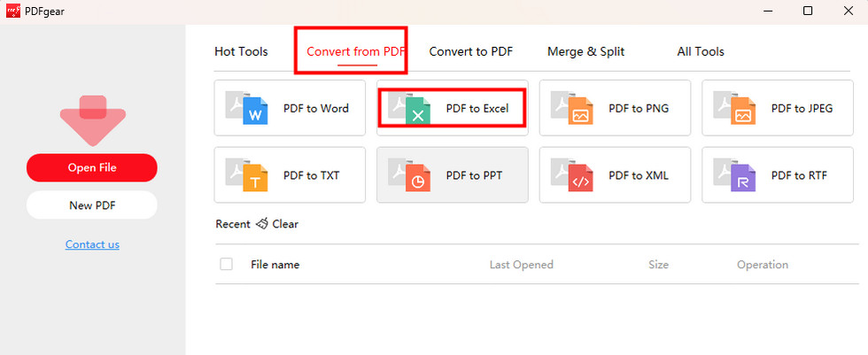
Task: Click the large red download arrow
Action: (x=93, y=120)
